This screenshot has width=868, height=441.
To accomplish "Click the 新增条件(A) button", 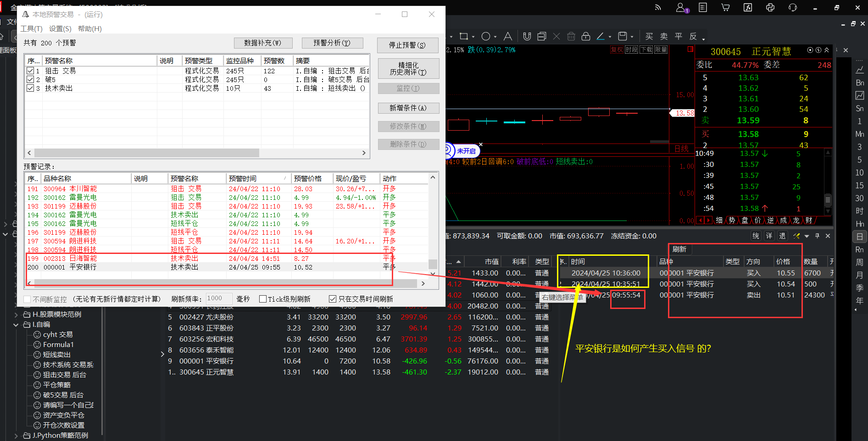I will point(408,108).
